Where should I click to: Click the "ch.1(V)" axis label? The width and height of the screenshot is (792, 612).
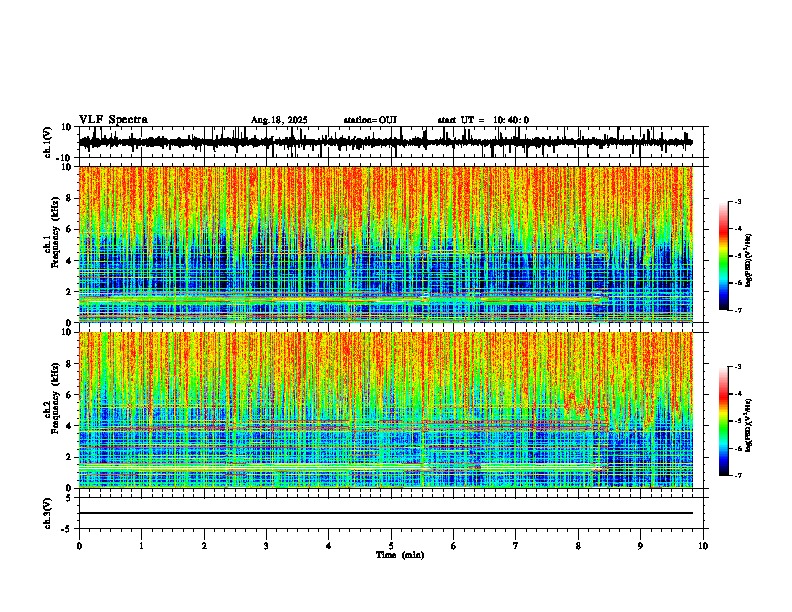48,142
